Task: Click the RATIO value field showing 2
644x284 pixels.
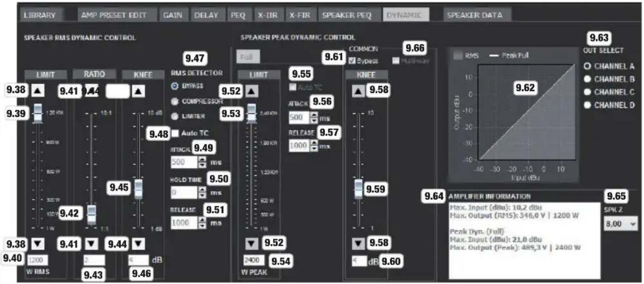Action: [94, 261]
